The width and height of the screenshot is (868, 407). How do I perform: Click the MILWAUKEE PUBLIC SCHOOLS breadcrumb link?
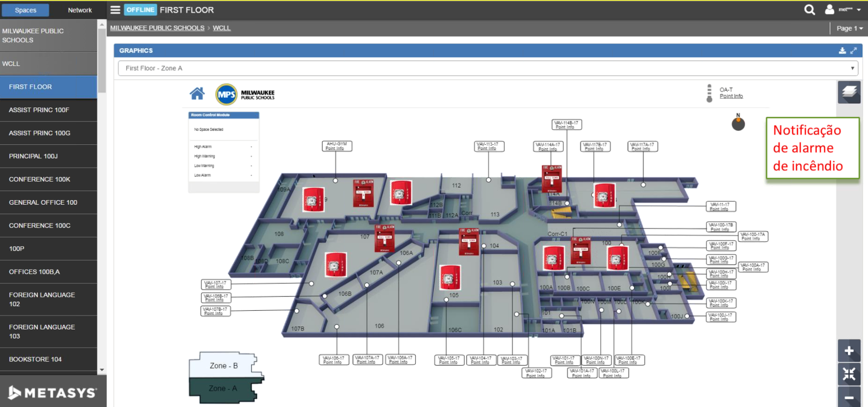(157, 28)
